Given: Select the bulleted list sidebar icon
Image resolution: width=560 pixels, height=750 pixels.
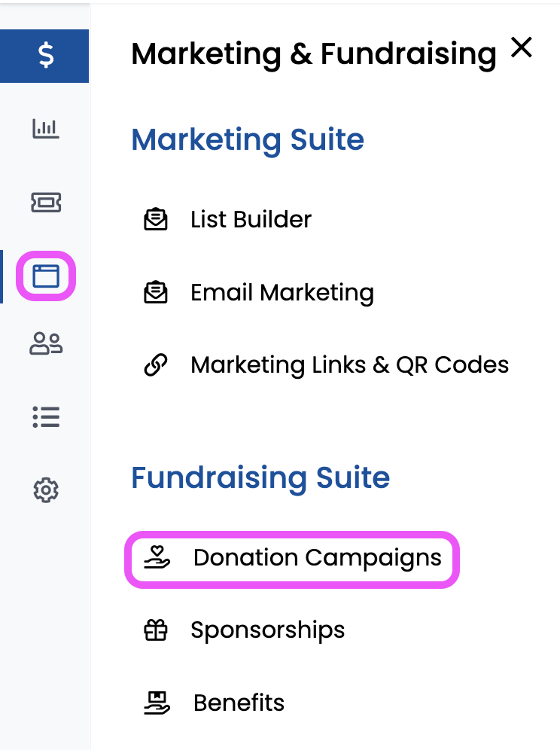Looking at the screenshot, I should pyautogui.click(x=46, y=417).
